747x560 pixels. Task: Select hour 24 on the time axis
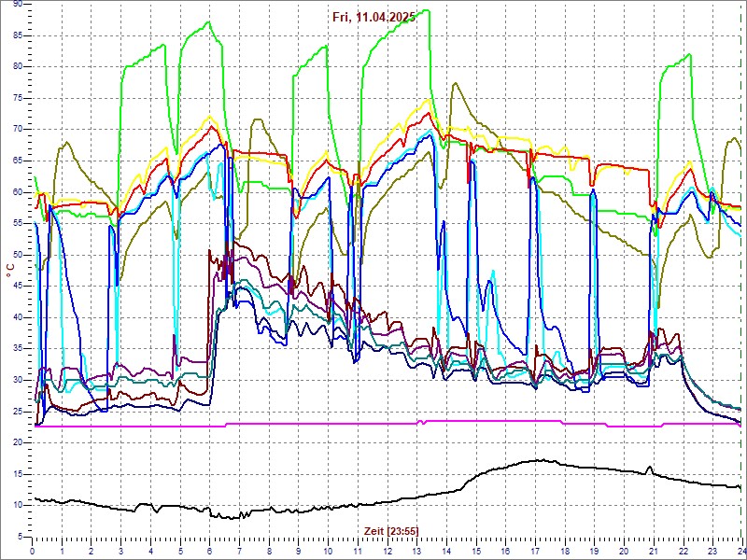(740, 551)
